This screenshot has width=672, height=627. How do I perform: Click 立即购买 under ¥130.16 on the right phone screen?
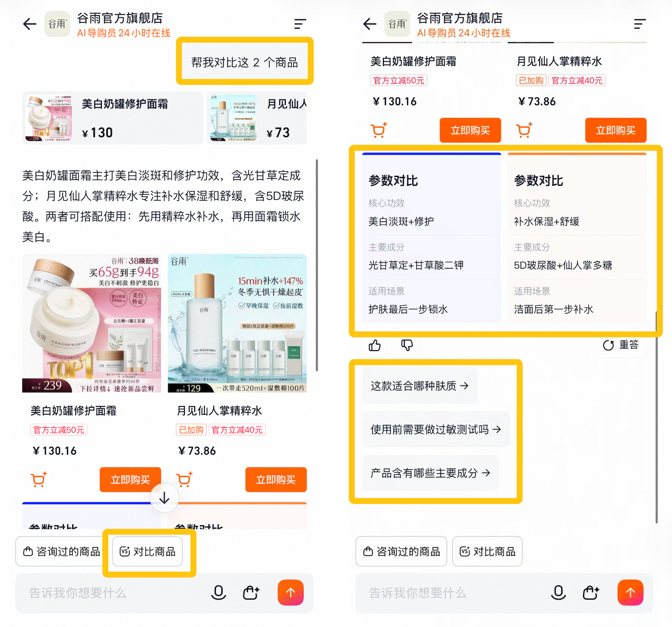point(470,131)
